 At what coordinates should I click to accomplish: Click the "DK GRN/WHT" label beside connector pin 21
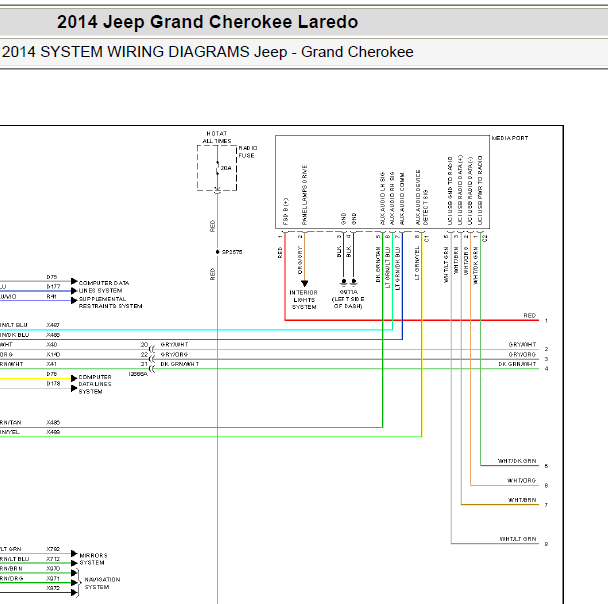click(180, 364)
